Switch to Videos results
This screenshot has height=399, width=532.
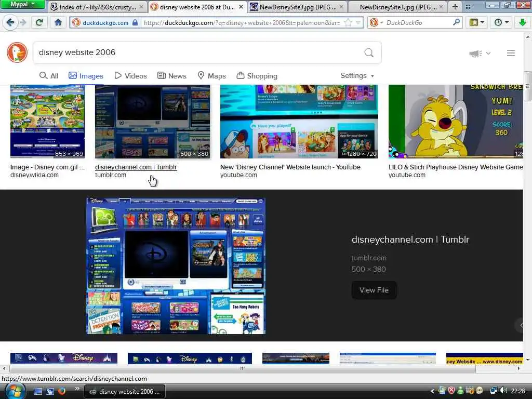tap(130, 76)
